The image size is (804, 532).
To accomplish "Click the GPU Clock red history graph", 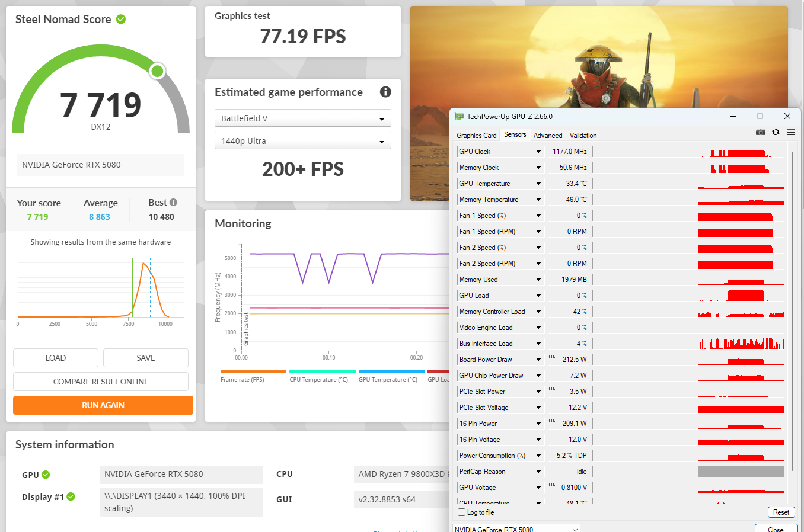I will coord(688,152).
